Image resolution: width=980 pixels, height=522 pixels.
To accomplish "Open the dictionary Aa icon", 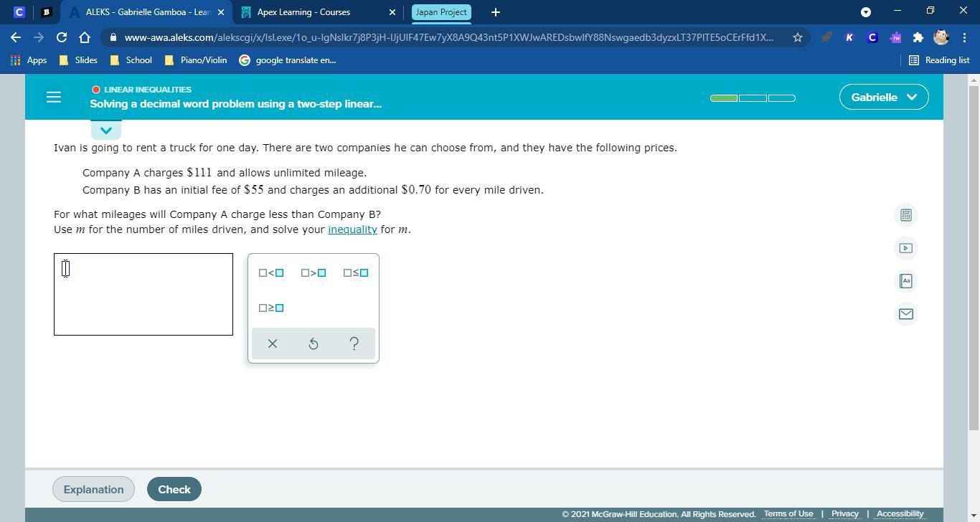I will click(905, 281).
